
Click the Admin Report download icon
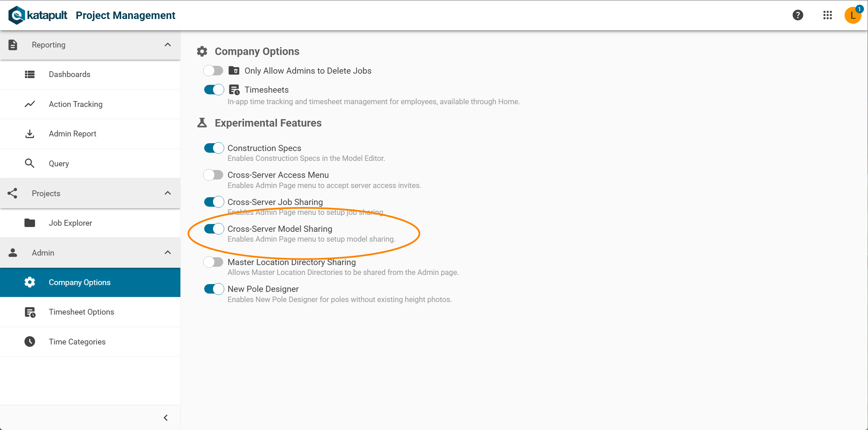point(30,134)
